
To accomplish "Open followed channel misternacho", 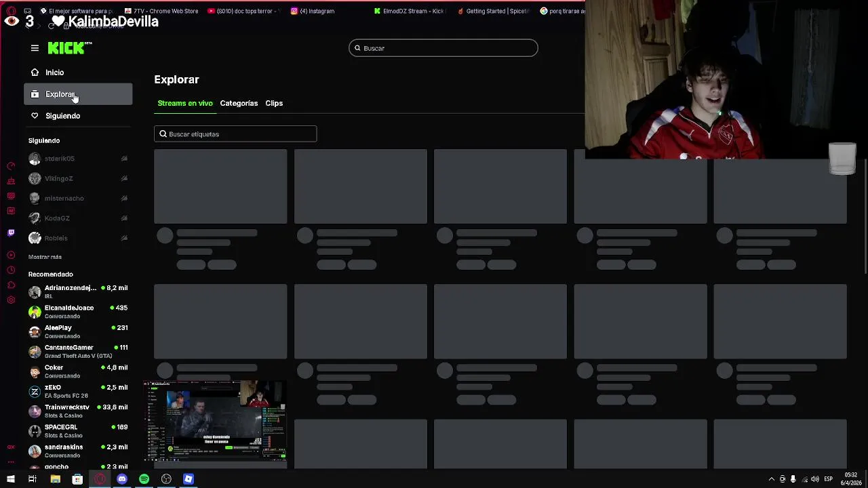I will tap(78, 199).
